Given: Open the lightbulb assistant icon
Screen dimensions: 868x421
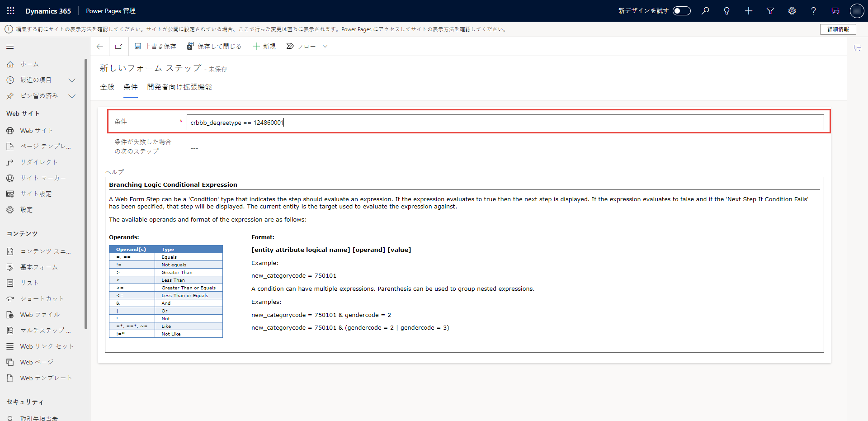Looking at the screenshot, I should click(726, 11).
